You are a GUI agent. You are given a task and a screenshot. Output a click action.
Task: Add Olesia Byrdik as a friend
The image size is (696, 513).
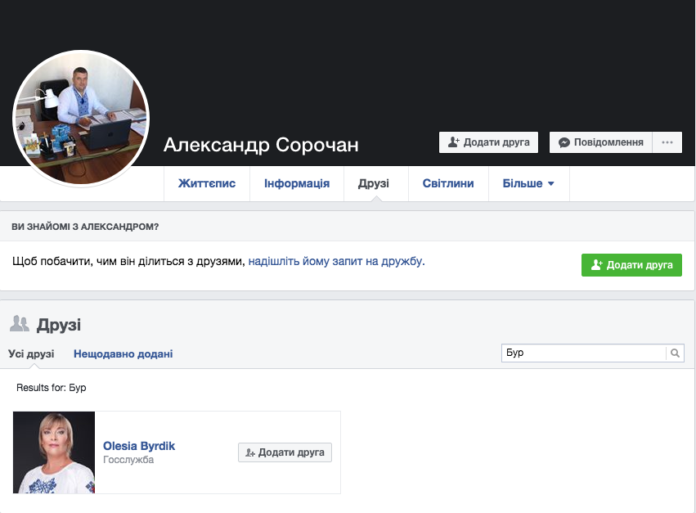285,452
